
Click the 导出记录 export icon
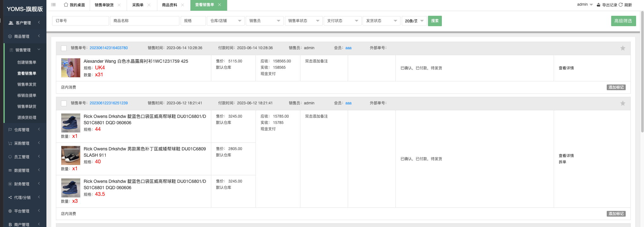coord(599,5)
